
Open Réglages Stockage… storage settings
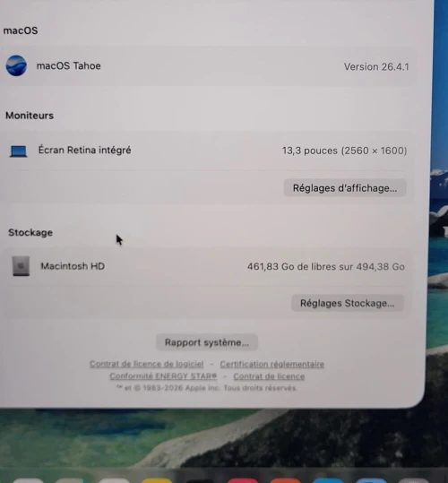pyautogui.click(x=348, y=303)
